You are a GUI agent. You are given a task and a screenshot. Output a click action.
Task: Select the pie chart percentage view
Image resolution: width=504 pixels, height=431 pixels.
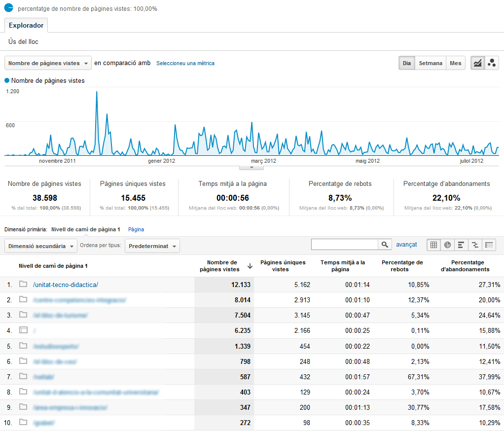(x=447, y=245)
